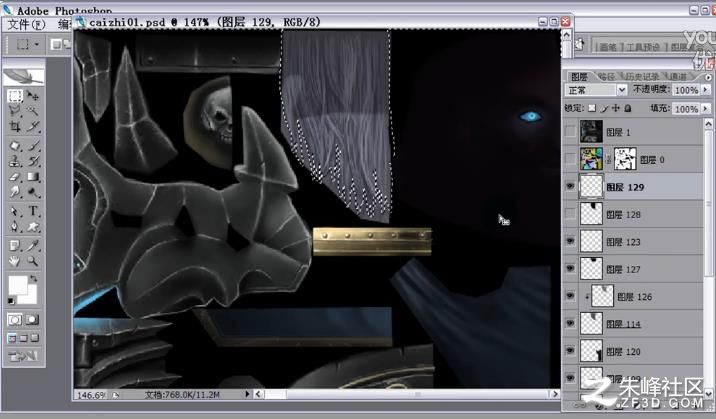The width and height of the screenshot is (716, 419).
Task: Switch to the 通道 tab
Action: pos(678,77)
